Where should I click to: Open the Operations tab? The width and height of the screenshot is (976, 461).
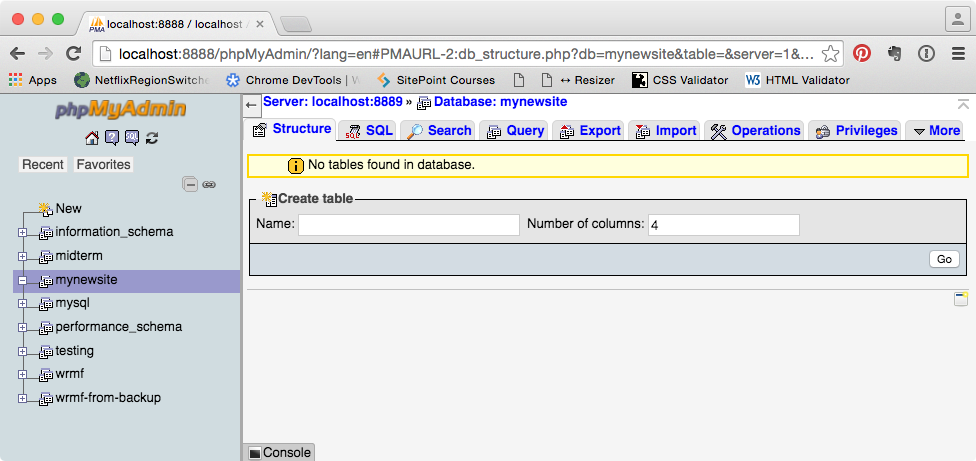755,131
